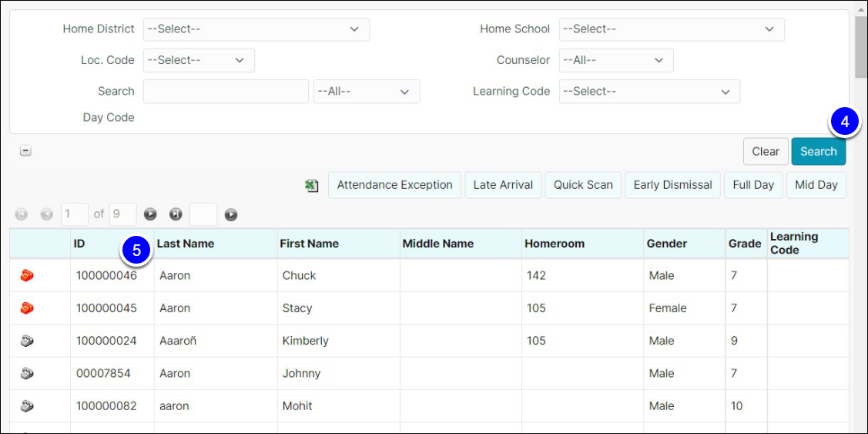The width and height of the screenshot is (868, 434).
Task: Open the Learning Code dropdown
Action: (x=649, y=92)
